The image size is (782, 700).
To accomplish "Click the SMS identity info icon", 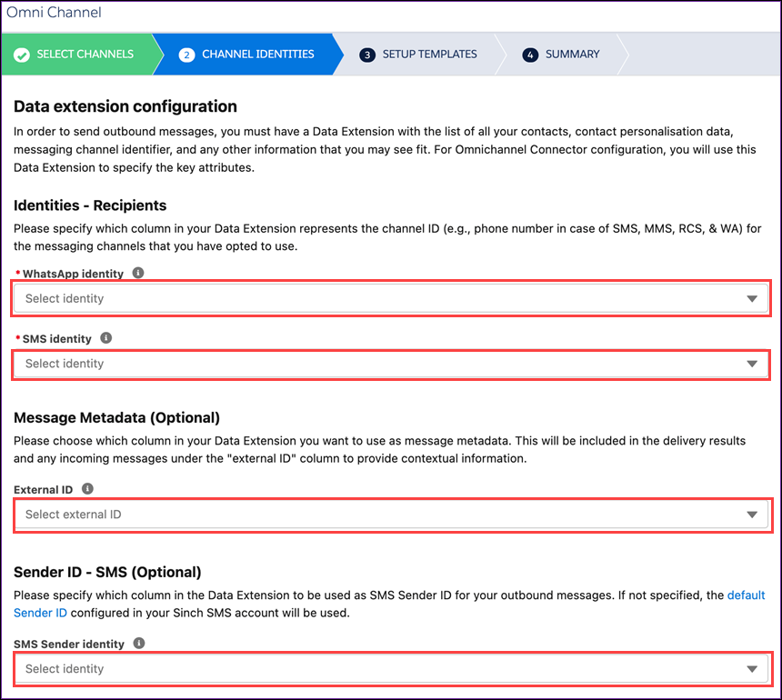I will 105,337.
